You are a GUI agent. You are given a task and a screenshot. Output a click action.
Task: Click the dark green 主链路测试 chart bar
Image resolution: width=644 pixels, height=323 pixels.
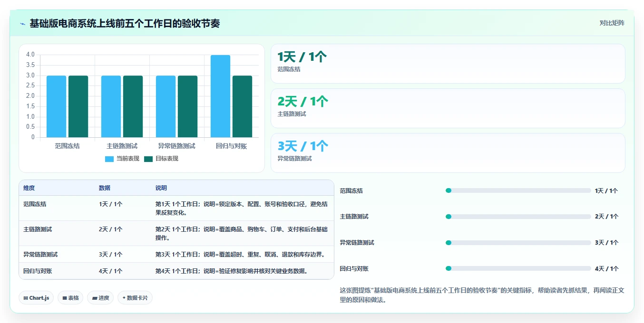click(x=133, y=106)
